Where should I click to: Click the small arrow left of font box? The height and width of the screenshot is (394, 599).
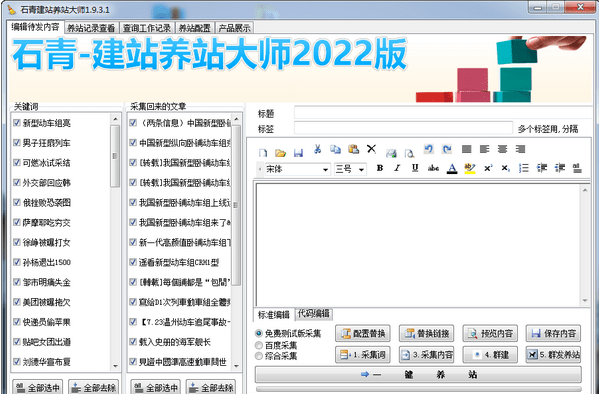(x=260, y=169)
